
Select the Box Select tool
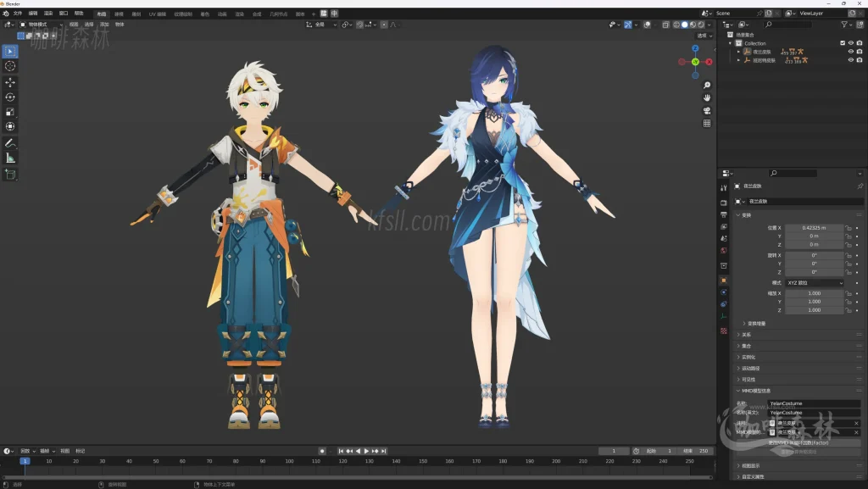tap(10, 52)
